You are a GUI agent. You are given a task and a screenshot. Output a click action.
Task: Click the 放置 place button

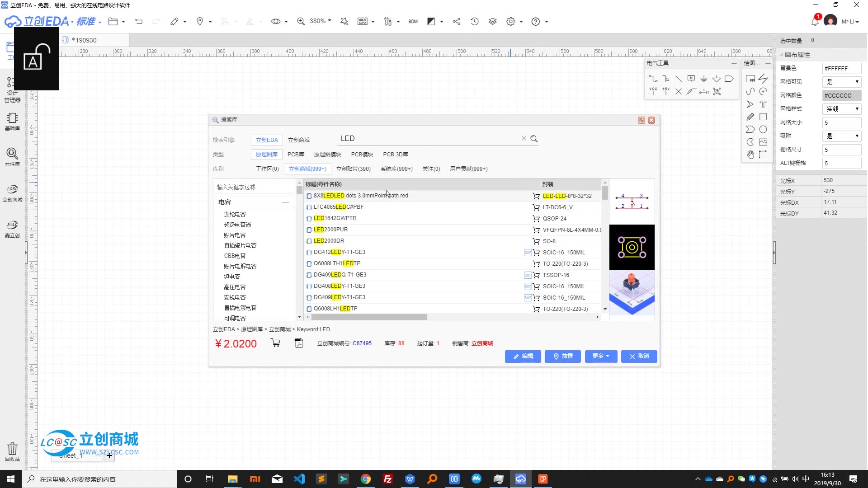click(x=563, y=356)
